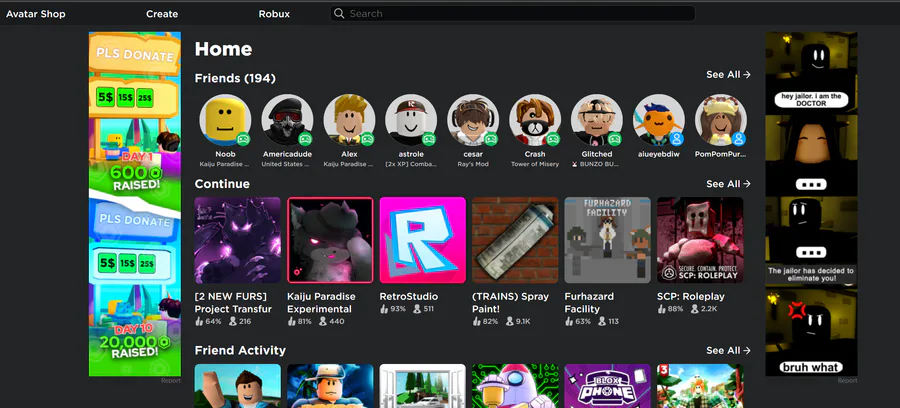The image size is (900, 408).
Task: Click 'BUNZO BU...' status under Glitched
Action: (597, 164)
